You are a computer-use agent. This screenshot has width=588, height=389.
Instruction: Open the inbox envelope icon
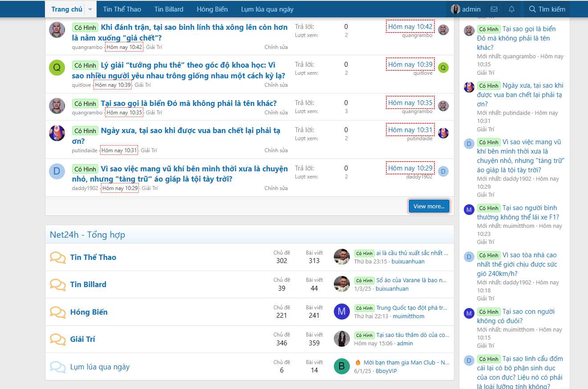(494, 9)
